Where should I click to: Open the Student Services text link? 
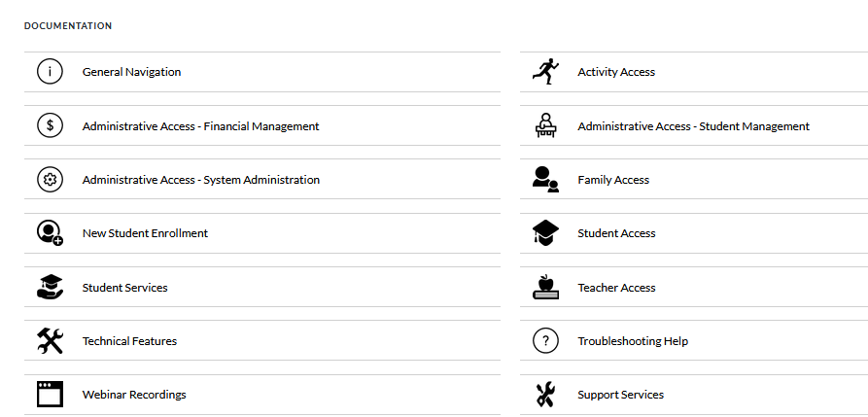pyautogui.click(x=124, y=288)
